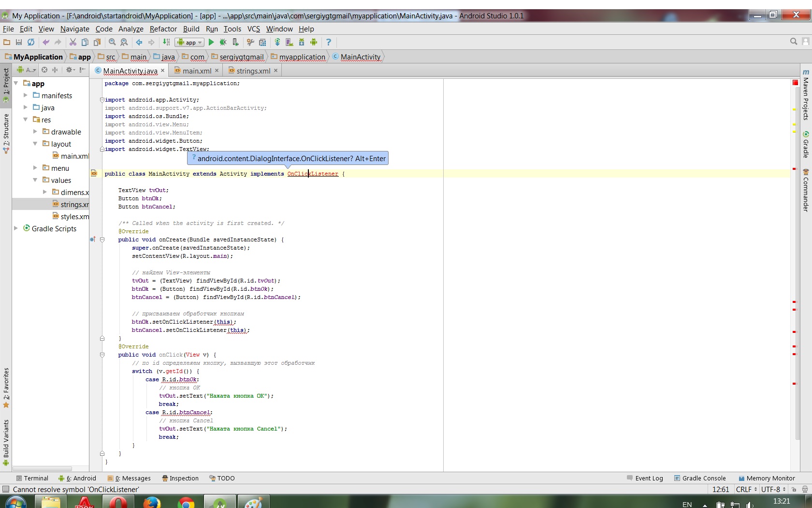
Task: Click Attach debugger to Android process icon
Action: tap(235, 42)
